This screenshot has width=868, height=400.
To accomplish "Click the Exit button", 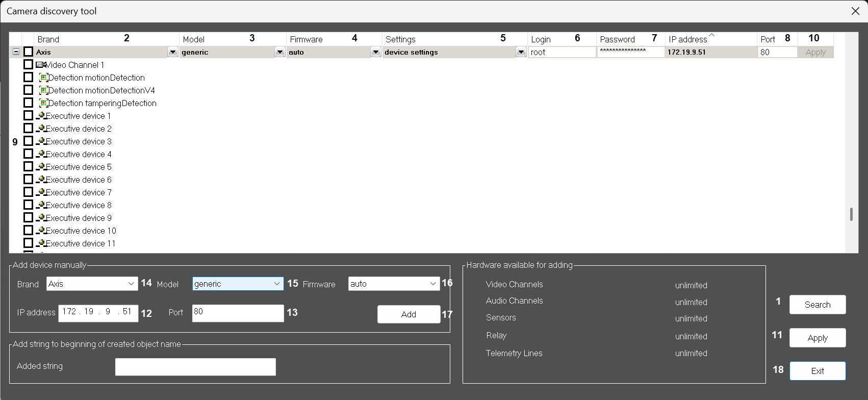I will [818, 371].
